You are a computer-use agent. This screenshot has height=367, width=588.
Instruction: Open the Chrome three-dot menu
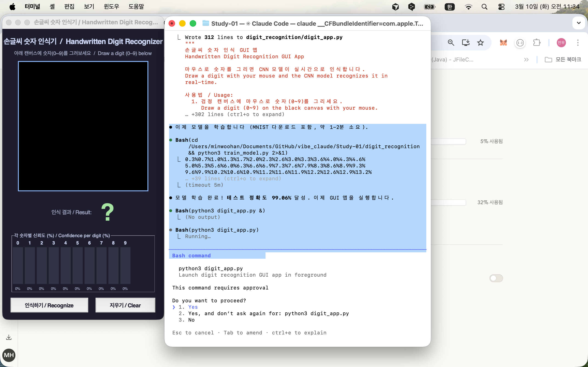[x=578, y=43]
